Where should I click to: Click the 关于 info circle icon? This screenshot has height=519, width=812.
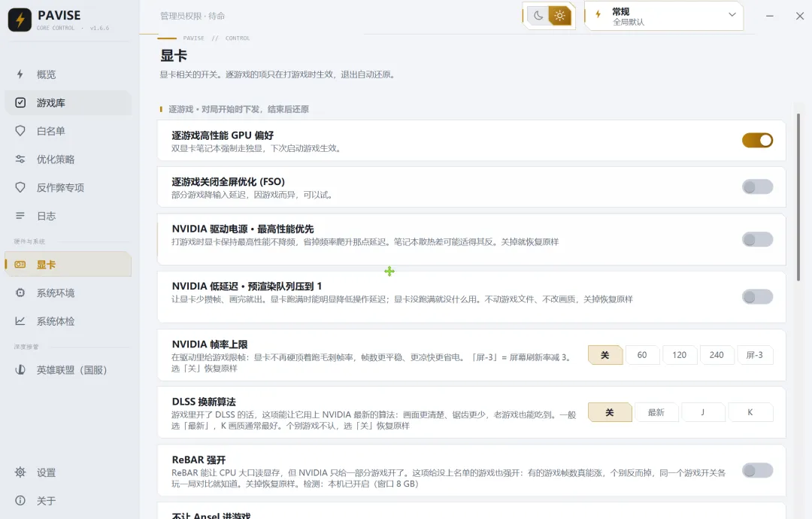point(20,500)
